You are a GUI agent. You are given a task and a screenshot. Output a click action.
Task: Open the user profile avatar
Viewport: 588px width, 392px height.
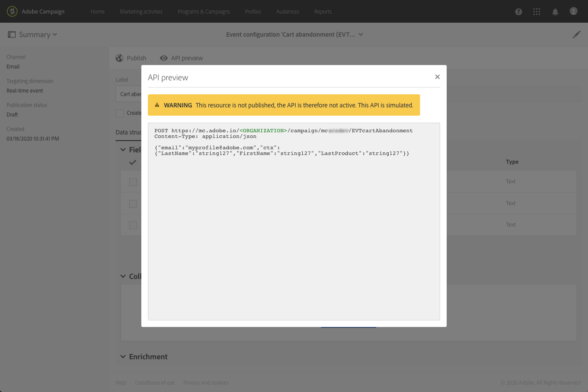point(574,11)
